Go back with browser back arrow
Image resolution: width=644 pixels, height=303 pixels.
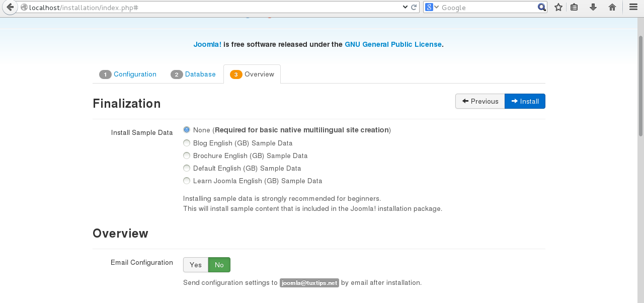click(10, 7)
